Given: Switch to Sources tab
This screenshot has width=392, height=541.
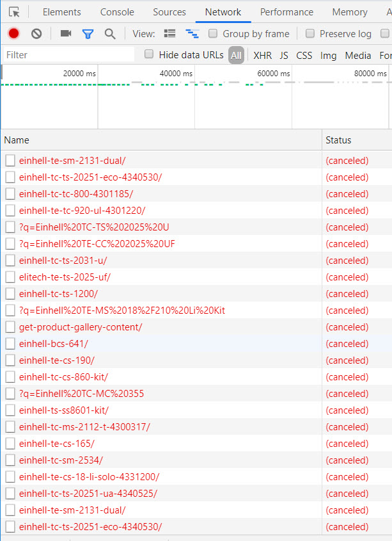Looking at the screenshot, I should (x=169, y=12).
